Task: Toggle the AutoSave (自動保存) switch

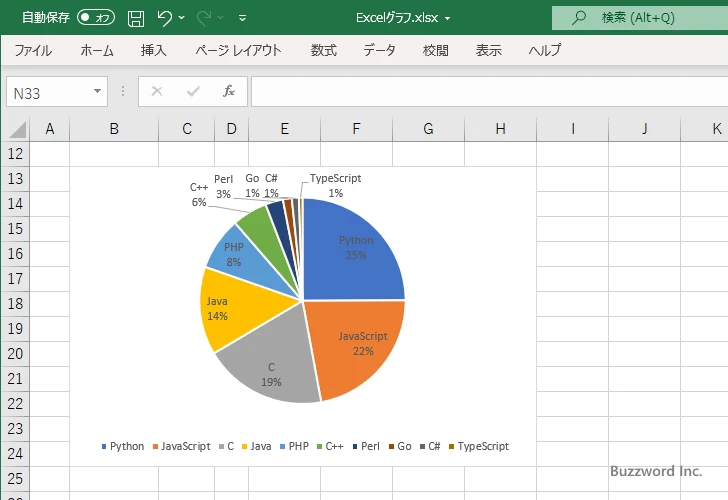Action: click(x=96, y=18)
